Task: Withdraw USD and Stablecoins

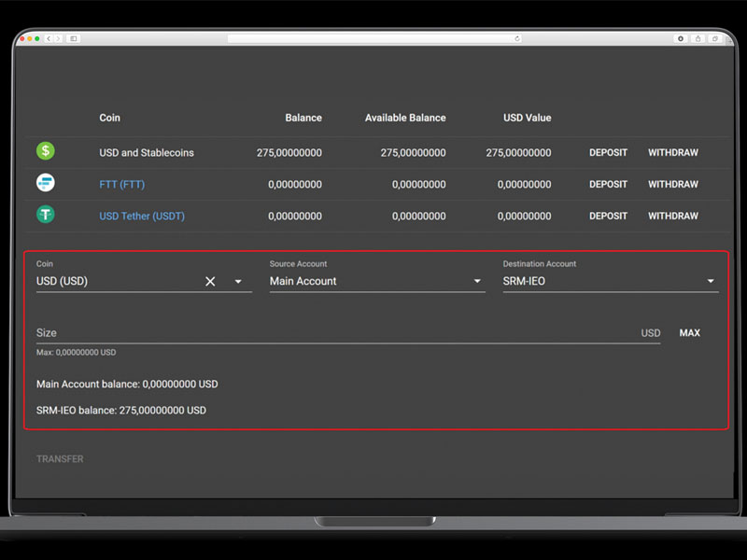Action: tap(672, 152)
